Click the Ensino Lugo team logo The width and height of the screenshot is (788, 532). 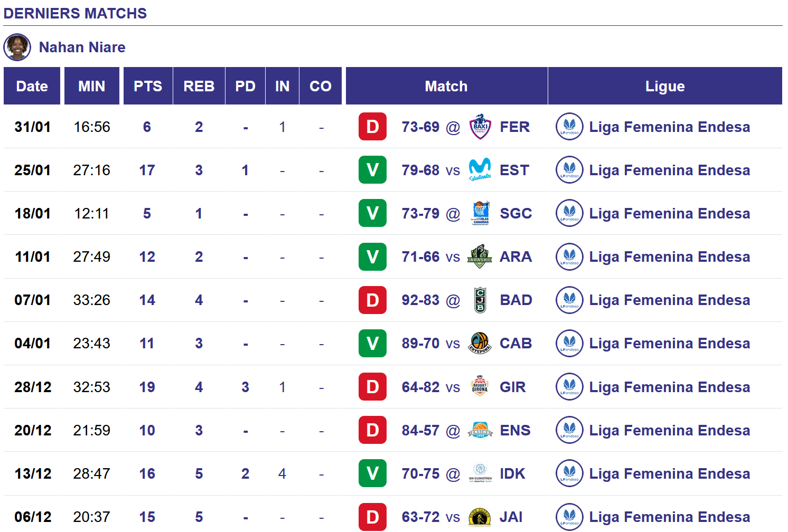tap(480, 430)
